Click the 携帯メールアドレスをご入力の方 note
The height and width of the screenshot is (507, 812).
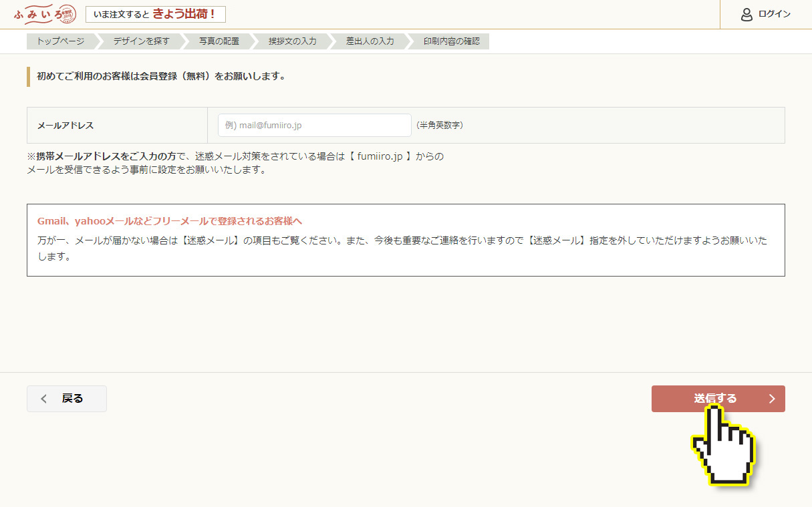point(106,157)
